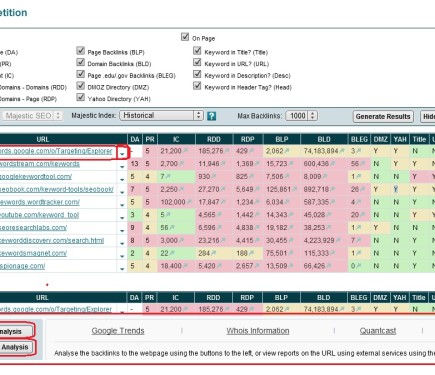Open the Google Trends link

point(118,331)
